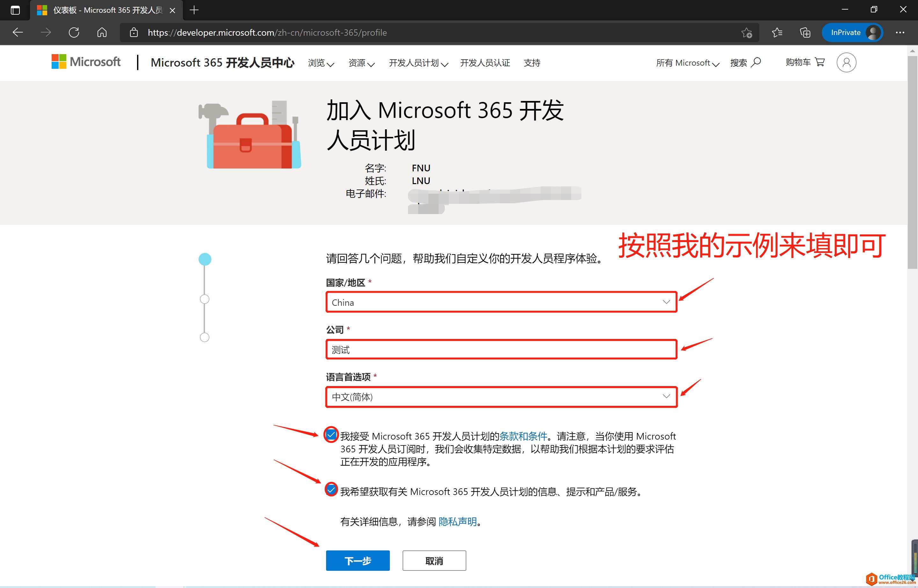This screenshot has width=918, height=588.
Task: Click the page vertical scrollbar thumb
Action: coord(912,162)
